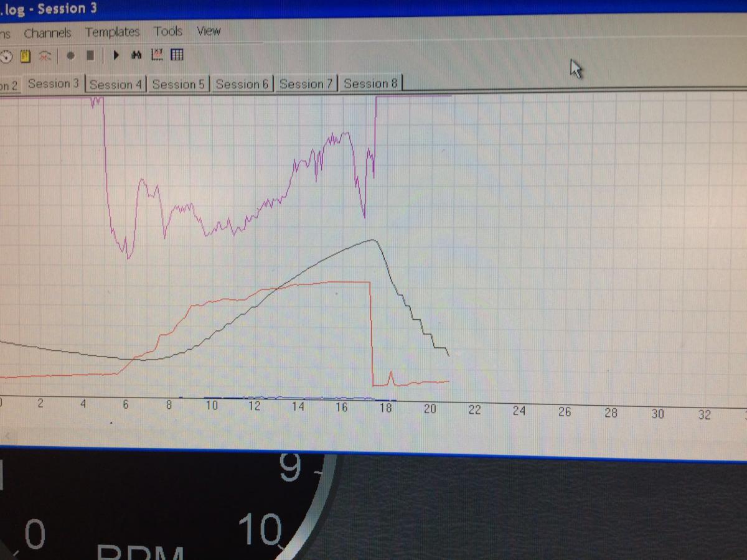Switch to the Session 7 tab
The width and height of the screenshot is (747, 560).
coord(306,83)
